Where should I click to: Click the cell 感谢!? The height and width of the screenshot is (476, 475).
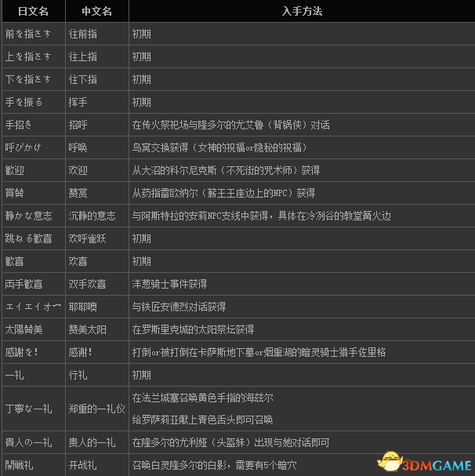[x=97, y=352]
